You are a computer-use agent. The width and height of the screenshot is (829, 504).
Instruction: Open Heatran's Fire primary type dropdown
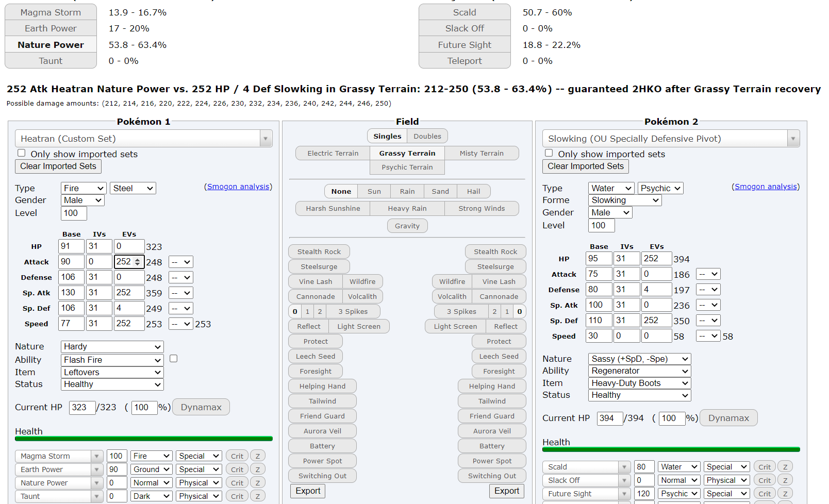click(84, 188)
